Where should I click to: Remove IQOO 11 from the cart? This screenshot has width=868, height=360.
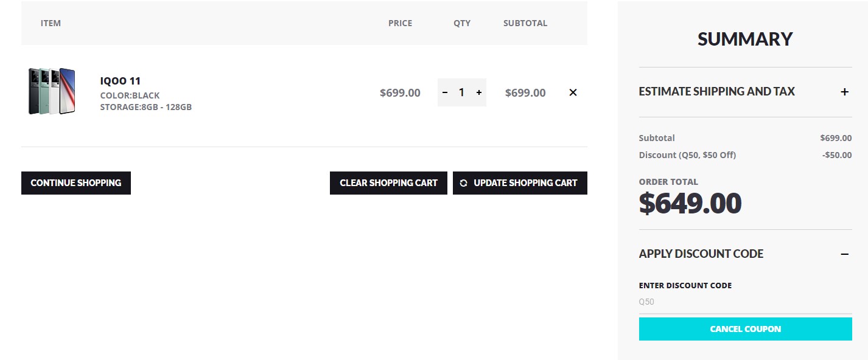(x=573, y=92)
